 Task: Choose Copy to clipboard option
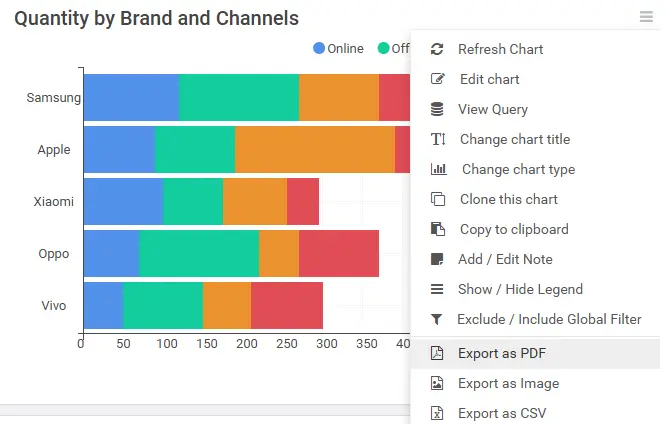[x=535, y=229]
